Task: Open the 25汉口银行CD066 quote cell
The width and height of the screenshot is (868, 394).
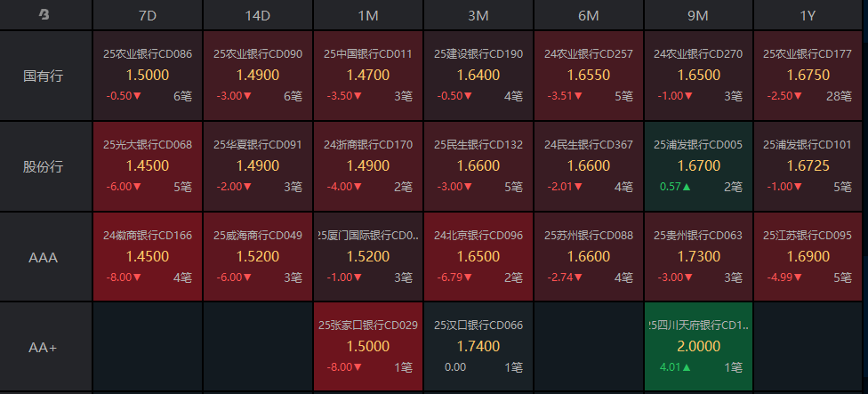Action: tap(478, 347)
